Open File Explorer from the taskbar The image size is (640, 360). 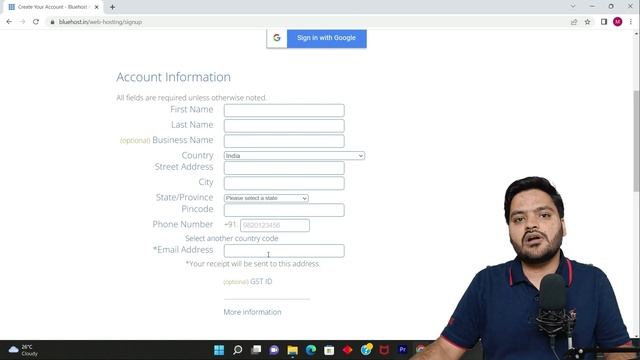pos(293,350)
